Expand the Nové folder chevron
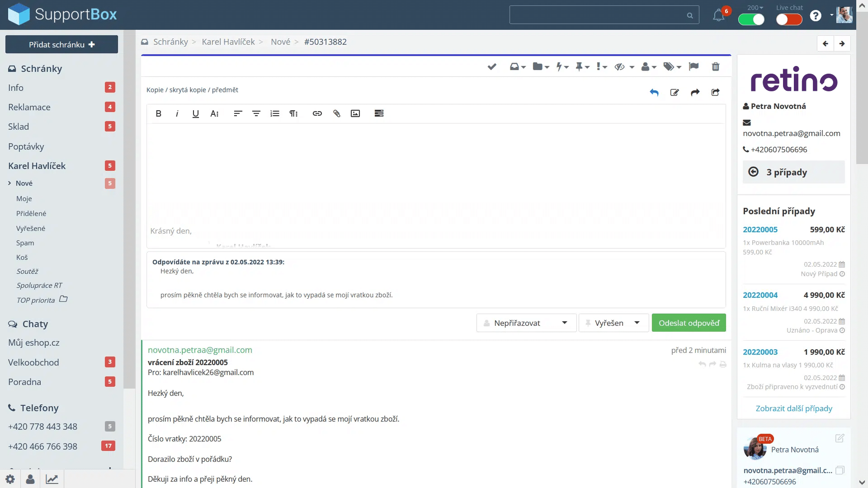Screen dimensions: 868x488 9,183
